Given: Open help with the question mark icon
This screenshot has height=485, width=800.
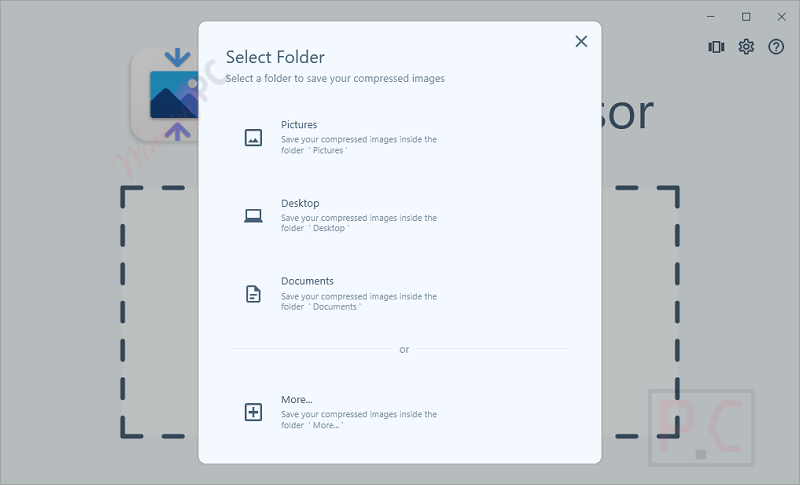Looking at the screenshot, I should (x=776, y=47).
